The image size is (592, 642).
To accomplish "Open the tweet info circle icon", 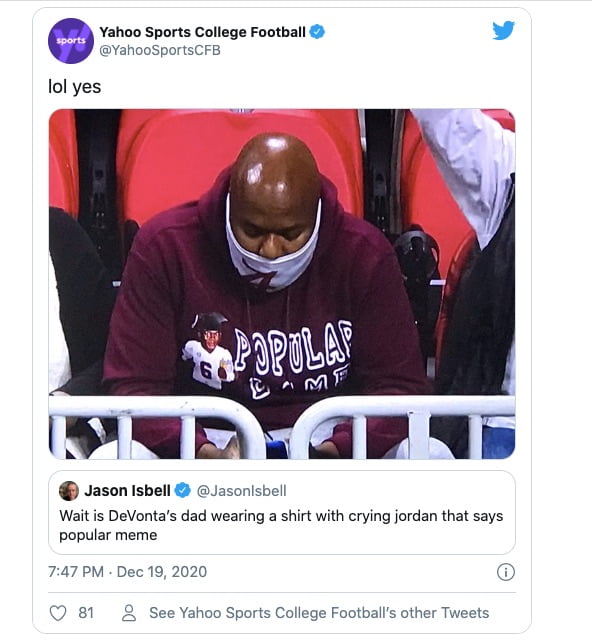I will [x=506, y=572].
